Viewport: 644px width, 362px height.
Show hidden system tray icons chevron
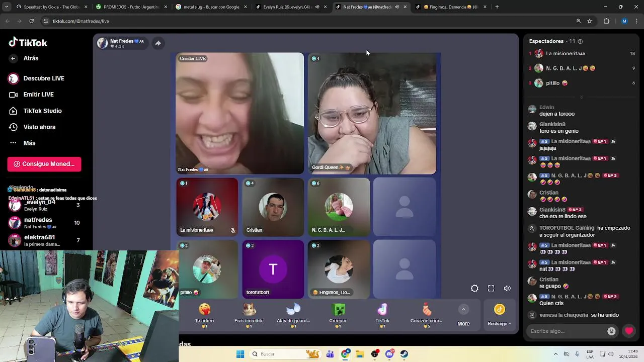tap(555, 354)
